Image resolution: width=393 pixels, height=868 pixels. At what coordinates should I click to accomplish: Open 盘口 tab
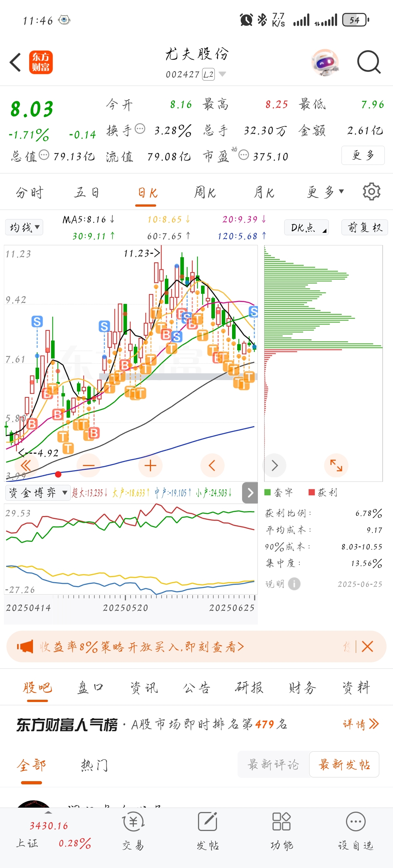pos(90,687)
